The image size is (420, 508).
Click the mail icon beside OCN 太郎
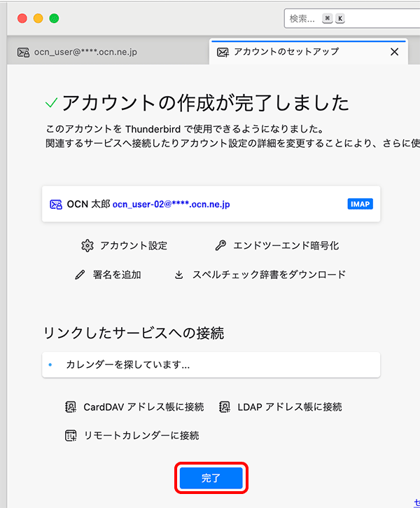[56, 204]
